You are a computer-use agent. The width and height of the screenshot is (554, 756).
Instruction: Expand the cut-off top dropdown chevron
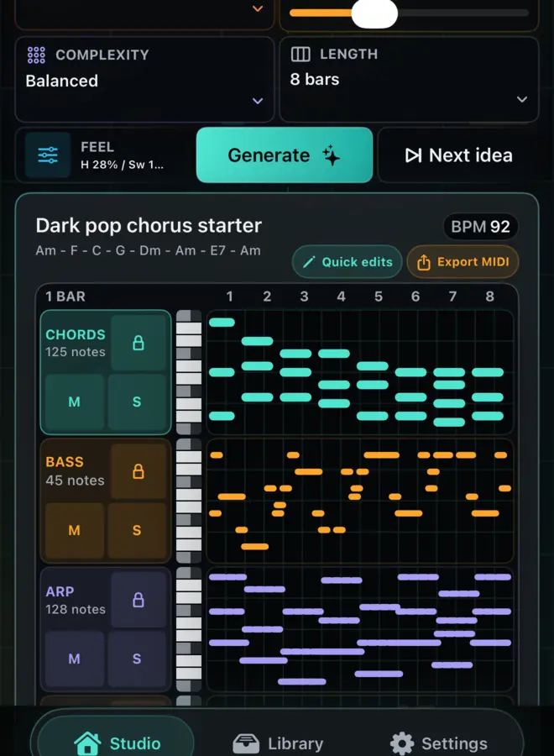point(258,8)
